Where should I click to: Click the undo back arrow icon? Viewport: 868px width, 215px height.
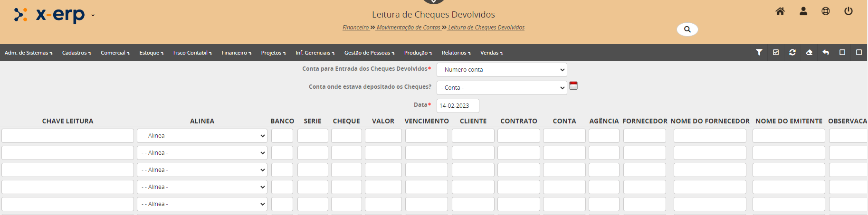(x=826, y=52)
